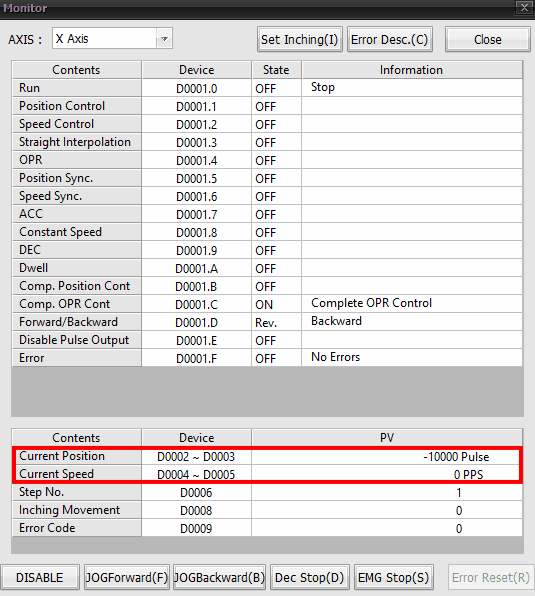Select the Constant Speed row
Viewport: 535px width, 596px height.
coord(77,232)
